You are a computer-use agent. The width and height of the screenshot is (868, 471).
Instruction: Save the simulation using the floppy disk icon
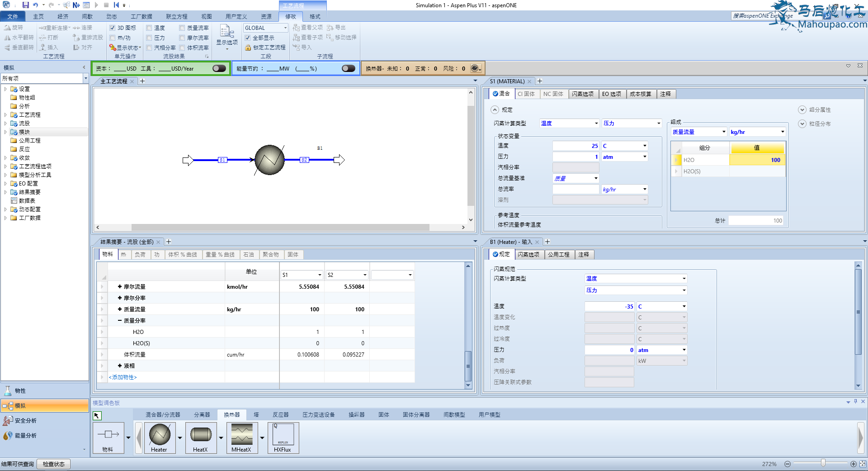point(25,5)
